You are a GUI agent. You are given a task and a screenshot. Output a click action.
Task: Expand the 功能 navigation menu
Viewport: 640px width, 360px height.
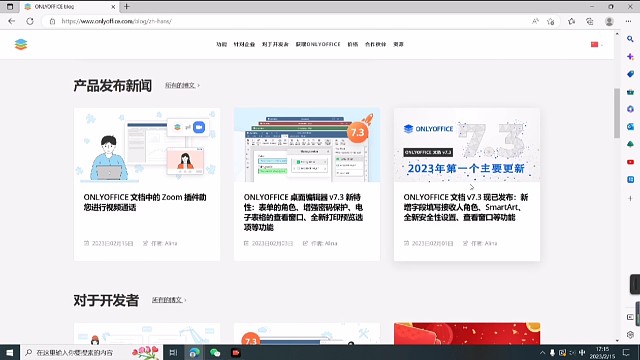[221, 44]
